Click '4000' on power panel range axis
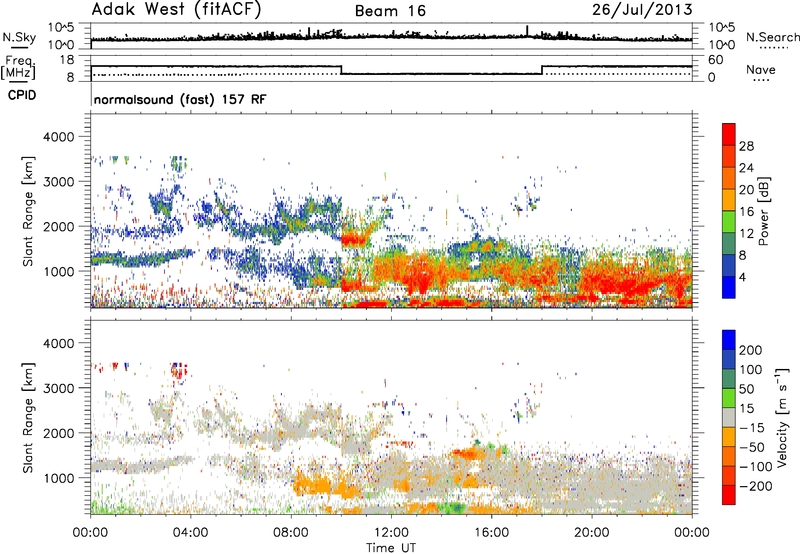Screen dimensions: 800x554 (x=58, y=137)
